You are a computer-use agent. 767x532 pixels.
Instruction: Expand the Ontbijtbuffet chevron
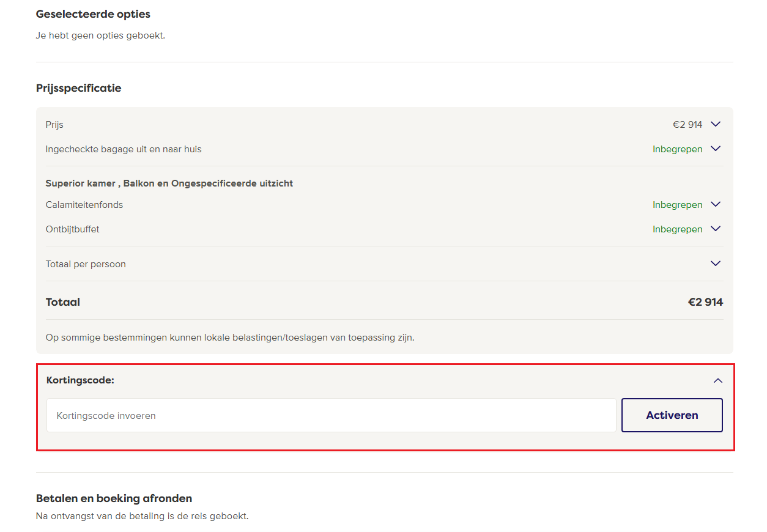coord(716,229)
